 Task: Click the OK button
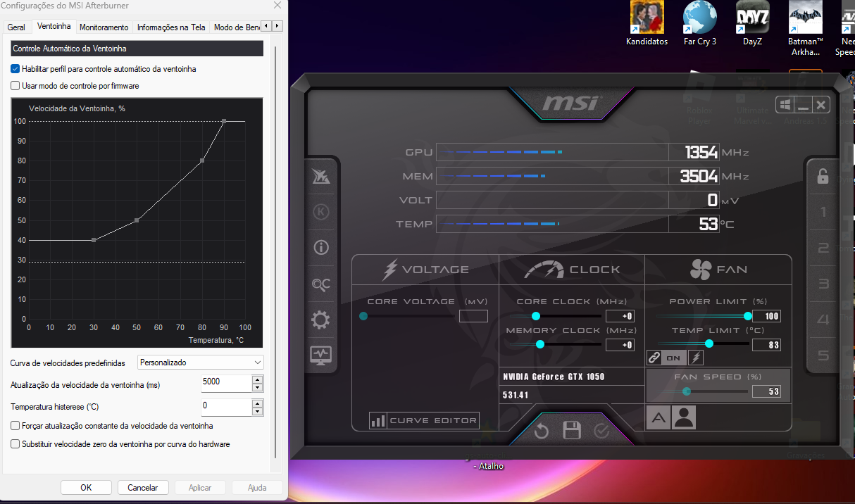86,487
